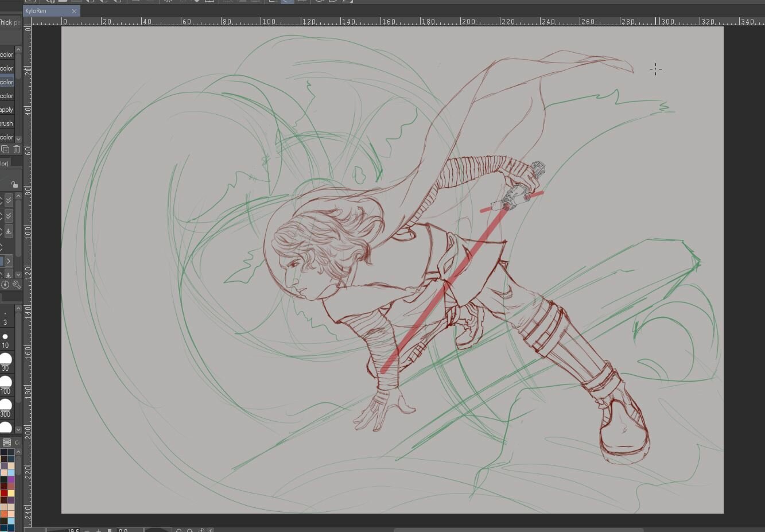Pick the bright red color swatch

coord(4,493)
